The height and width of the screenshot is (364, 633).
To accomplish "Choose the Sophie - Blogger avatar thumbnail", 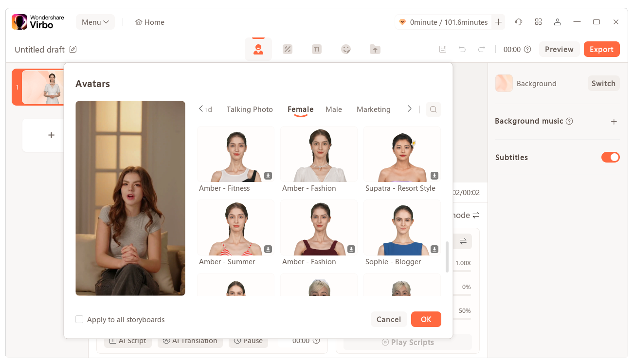I will point(402,228).
